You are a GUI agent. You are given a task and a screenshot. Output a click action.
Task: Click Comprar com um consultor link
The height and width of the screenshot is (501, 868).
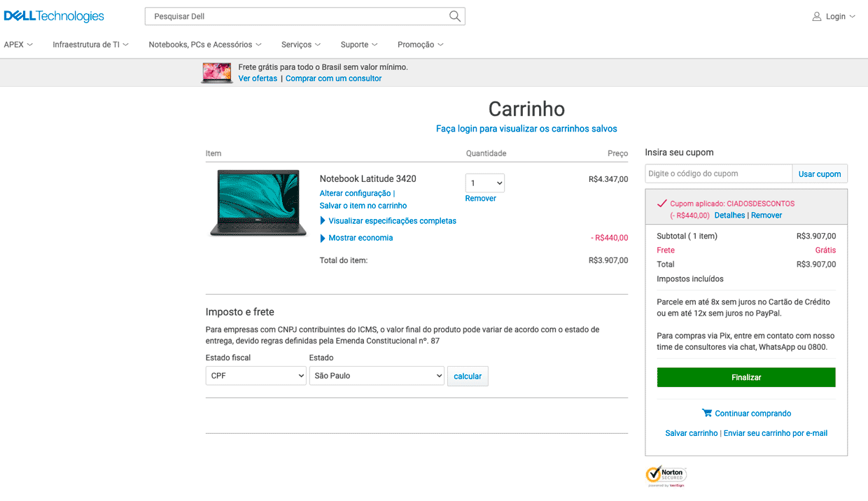click(x=333, y=78)
